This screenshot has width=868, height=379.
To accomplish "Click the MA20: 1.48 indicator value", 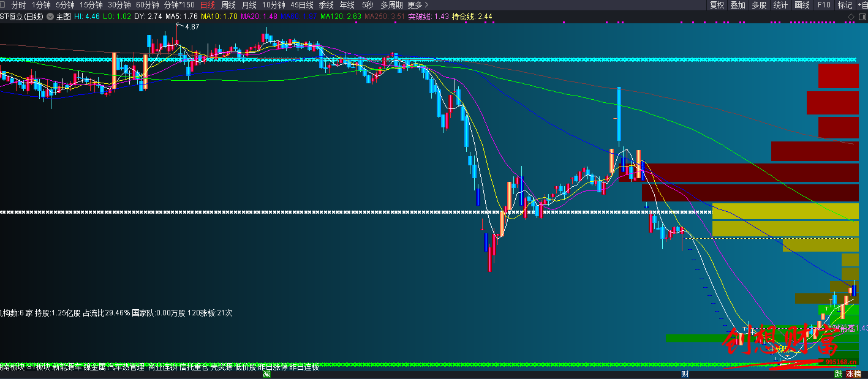I will point(259,17).
